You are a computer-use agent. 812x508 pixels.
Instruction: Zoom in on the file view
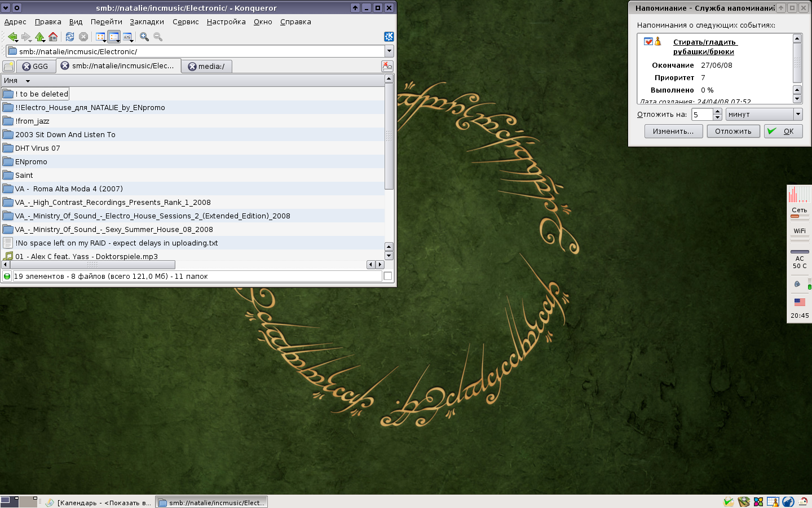144,37
